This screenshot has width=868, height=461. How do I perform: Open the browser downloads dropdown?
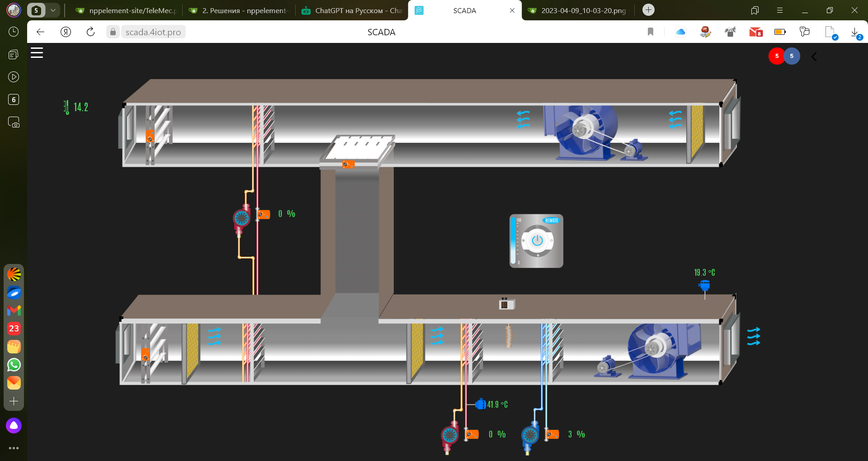pos(855,32)
